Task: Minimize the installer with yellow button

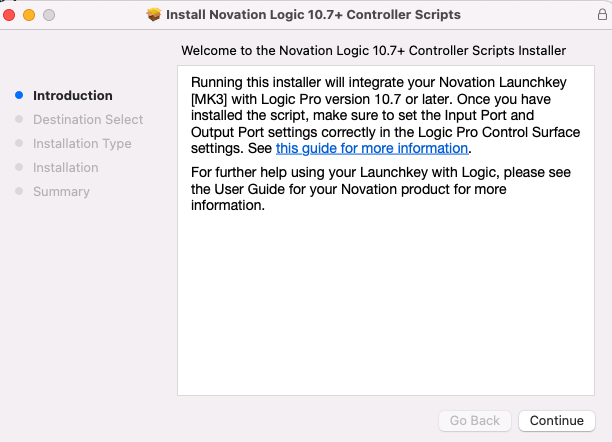Action: [x=29, y=15]
